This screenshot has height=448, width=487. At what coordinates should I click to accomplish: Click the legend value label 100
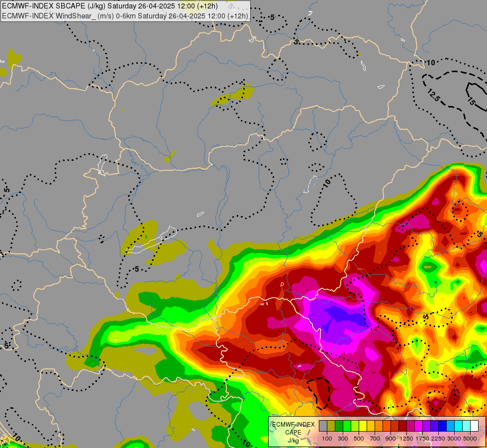point(327,439)
